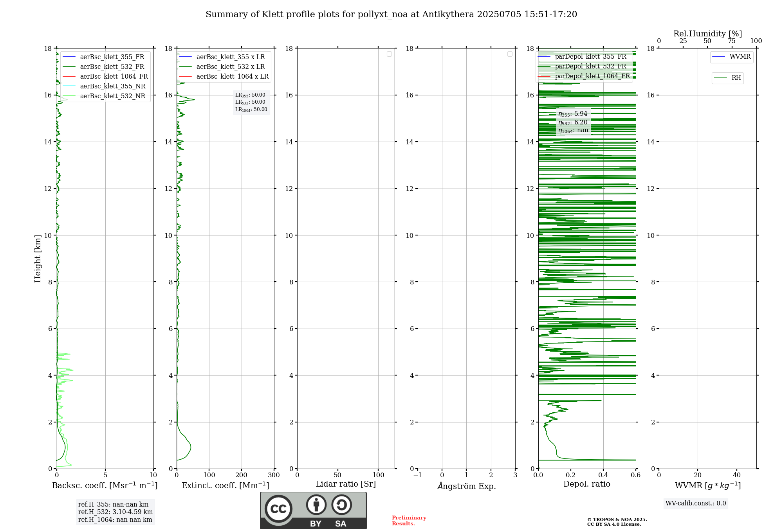Click the 'WV-calib.const.: 0.0' text
Image resolution: width=783 pixels, height=532 pixels.
click(696, 503)
